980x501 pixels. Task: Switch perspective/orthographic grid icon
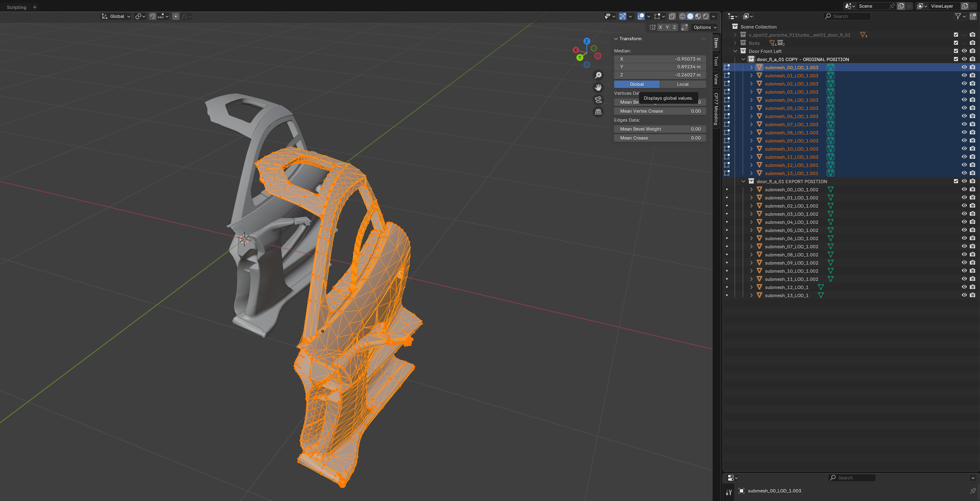pos(598,112)
